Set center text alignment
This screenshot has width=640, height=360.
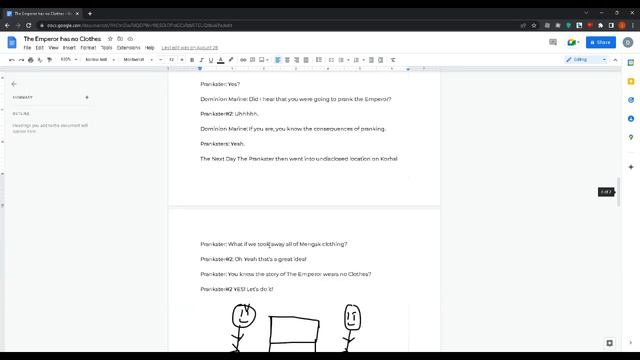click(x=287, y=60)
